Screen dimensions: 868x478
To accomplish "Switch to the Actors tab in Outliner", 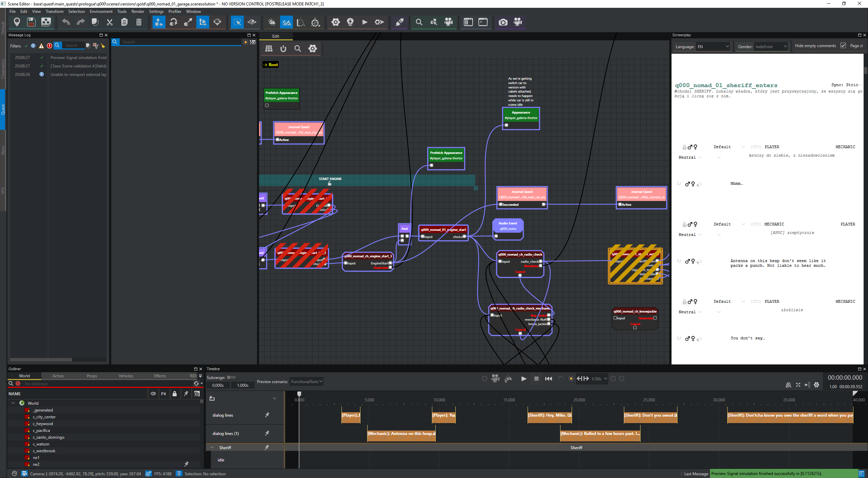I will click(58, 376).
